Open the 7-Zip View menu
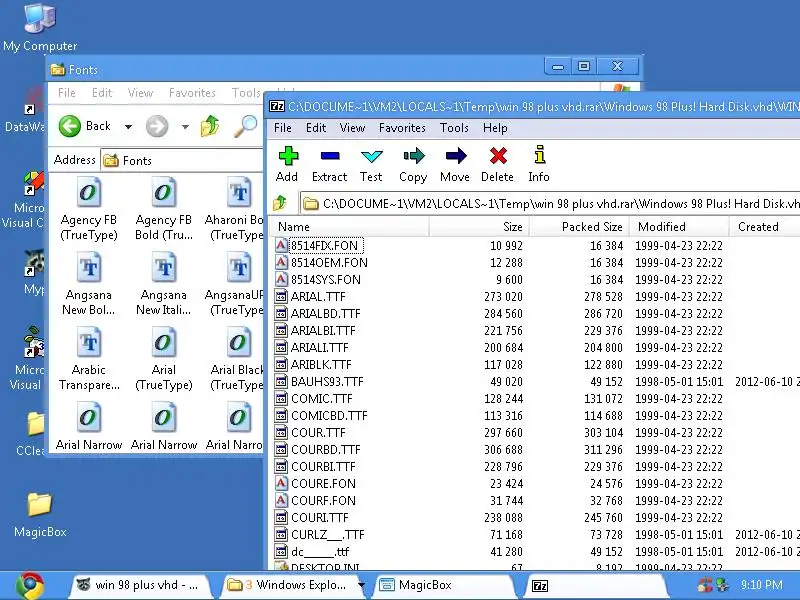The width and height of the screenshot is (800, 600). pos(353,128)
